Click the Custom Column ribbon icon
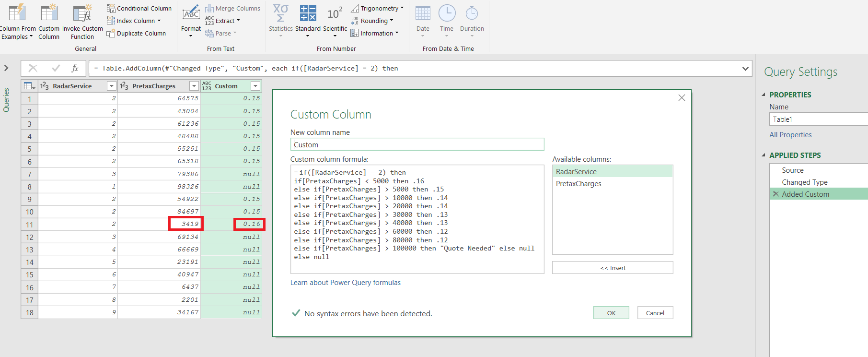 49,22
